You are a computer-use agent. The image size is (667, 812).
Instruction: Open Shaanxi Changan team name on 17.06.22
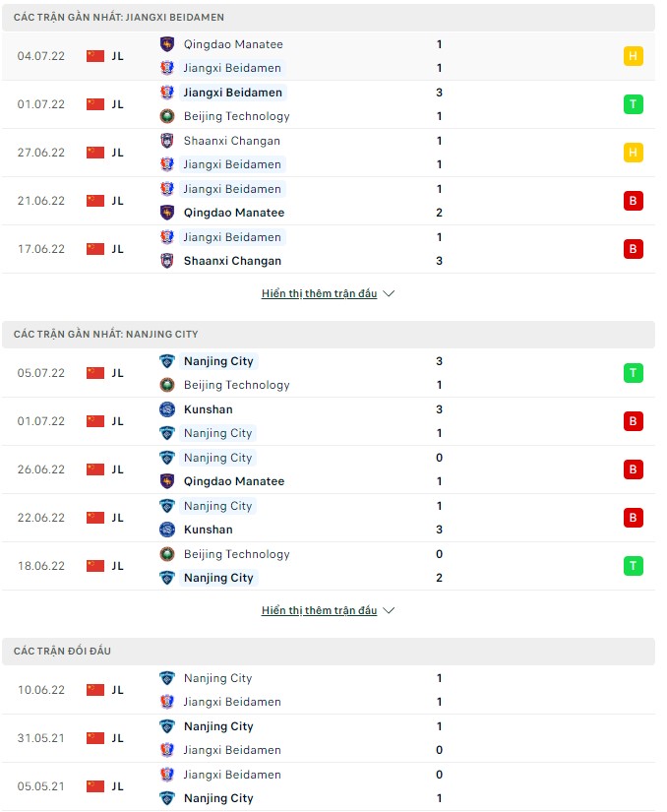tap(232, 261)
